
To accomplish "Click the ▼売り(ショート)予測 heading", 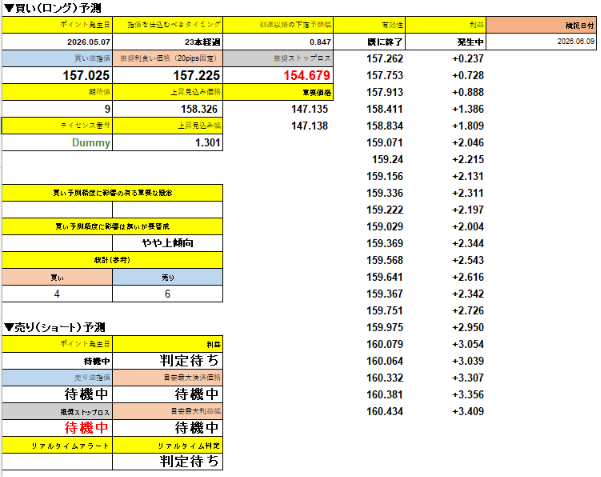I will 54,327.
